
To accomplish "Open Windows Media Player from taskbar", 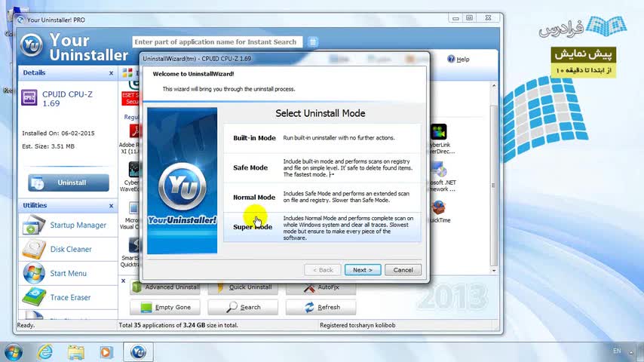I will (x=106, y=352).
